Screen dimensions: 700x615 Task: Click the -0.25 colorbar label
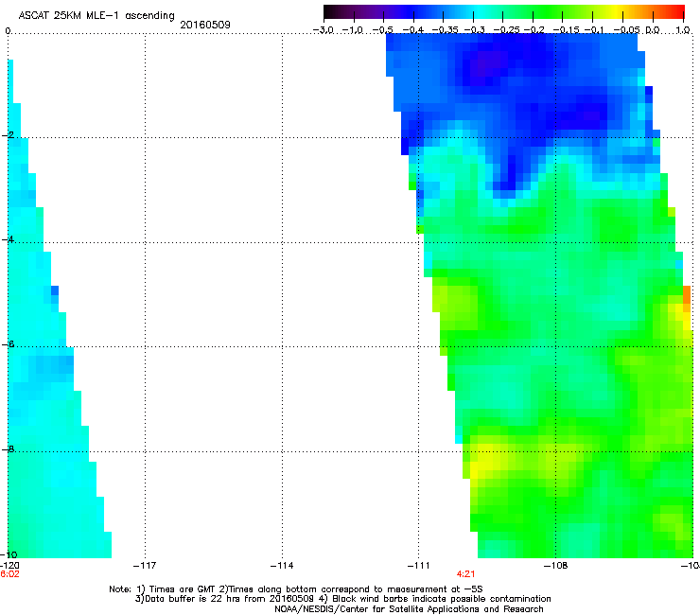(x=506, y=30)
